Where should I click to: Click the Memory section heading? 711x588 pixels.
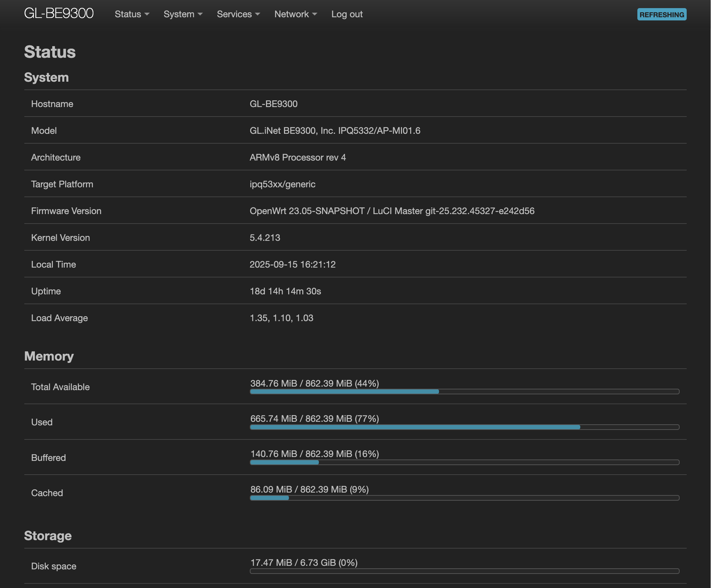[49, 356]
